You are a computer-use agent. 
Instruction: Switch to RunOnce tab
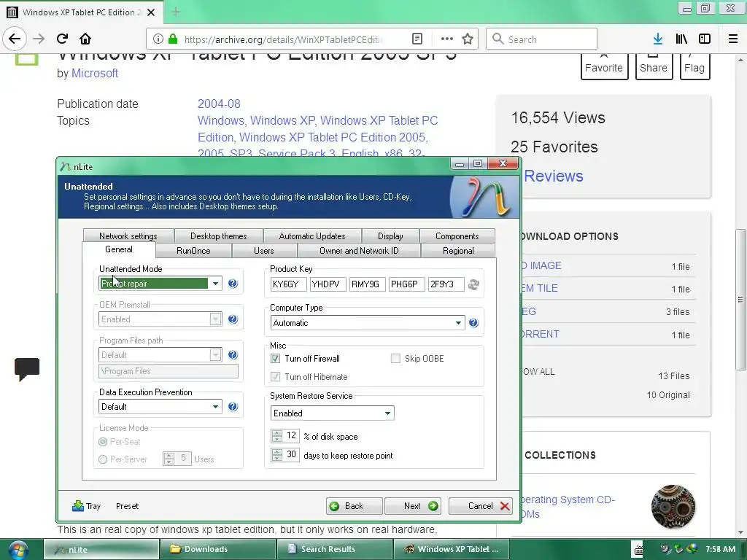[193, 251]
